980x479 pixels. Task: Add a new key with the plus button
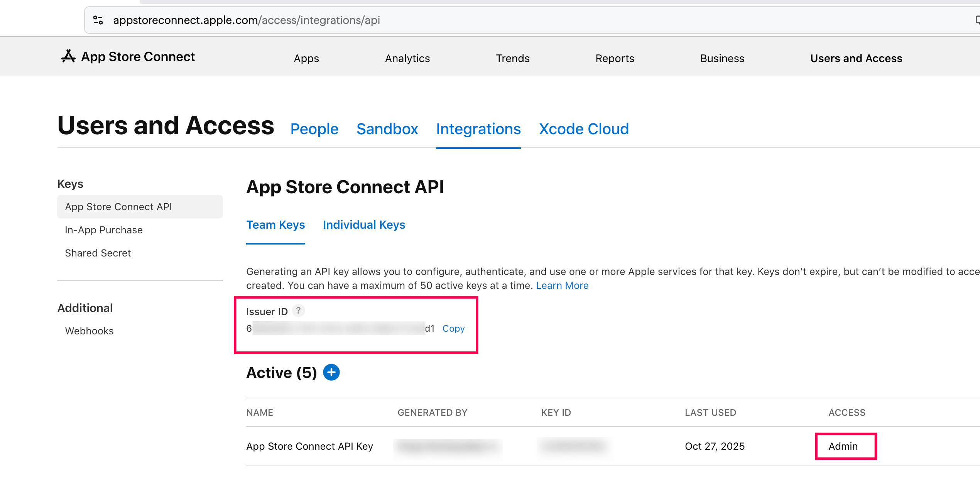coord(331,373)
